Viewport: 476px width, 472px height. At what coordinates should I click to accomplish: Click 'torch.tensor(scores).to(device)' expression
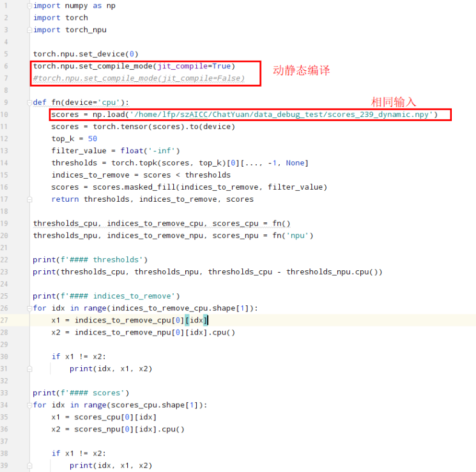pyautogui.click(x=164, y=127)
